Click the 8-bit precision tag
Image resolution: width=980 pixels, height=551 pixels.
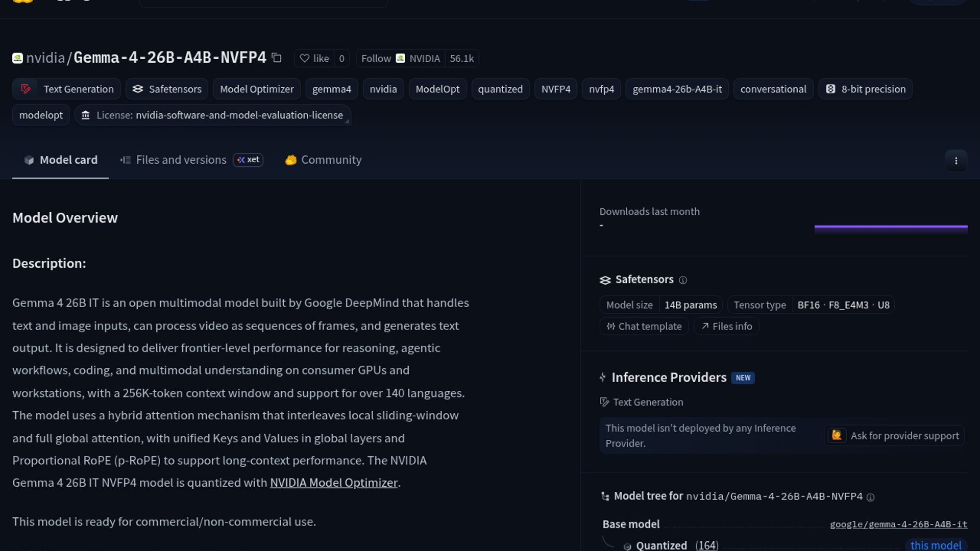coord(865,89)
